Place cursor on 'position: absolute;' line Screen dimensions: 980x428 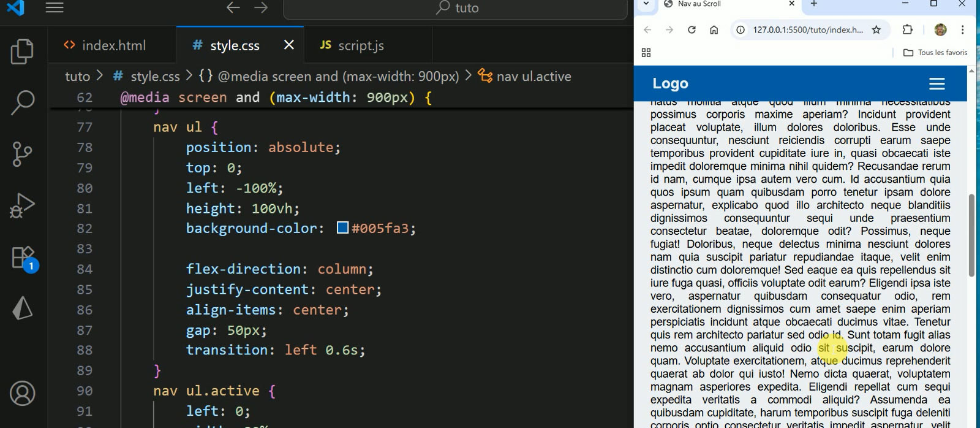coord(263,147)
